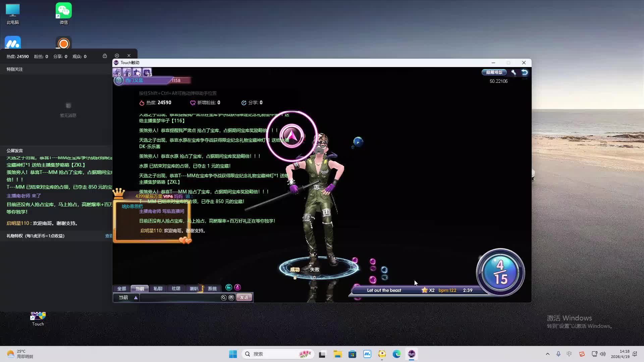Click the lock icon in streaming panel header
The width and height of the screenshot is (644, 362).
[105, 56]
